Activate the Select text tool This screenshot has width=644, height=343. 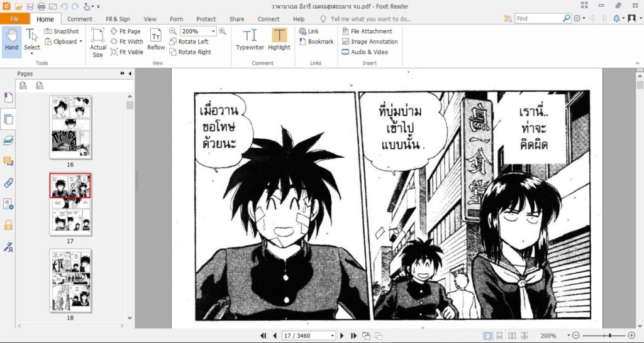[31, 41]
